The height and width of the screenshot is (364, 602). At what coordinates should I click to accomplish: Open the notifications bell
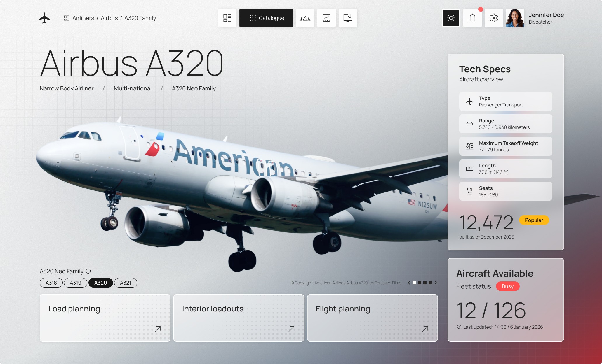pos(472,18)
